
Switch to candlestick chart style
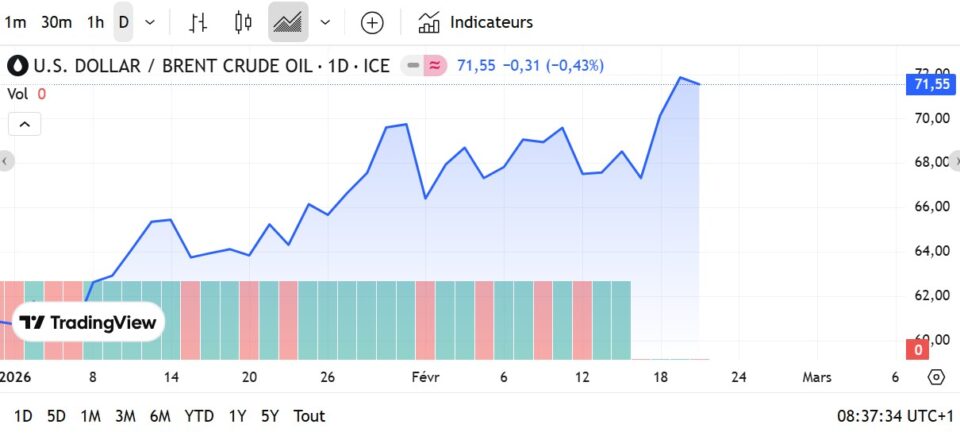point(243,22)
